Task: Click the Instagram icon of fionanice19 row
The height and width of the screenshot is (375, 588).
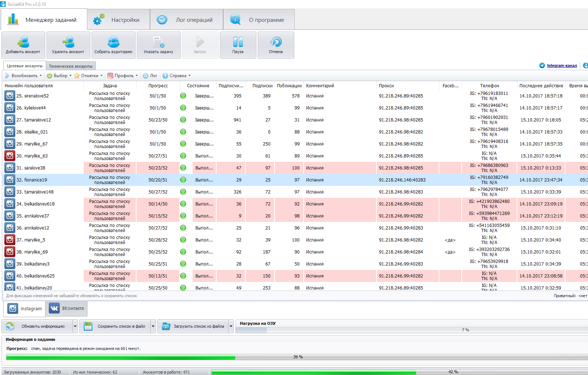Action: click(10, 180)
